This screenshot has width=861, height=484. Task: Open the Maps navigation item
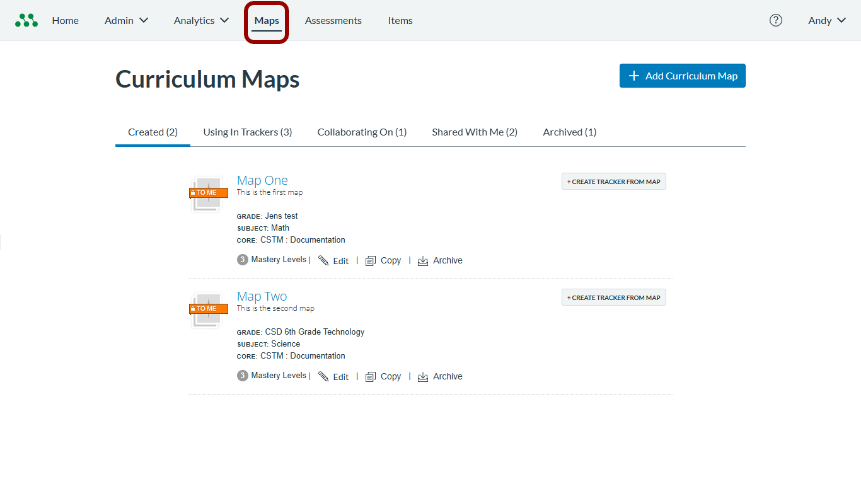pyautogui.click(x=266, y=21)
